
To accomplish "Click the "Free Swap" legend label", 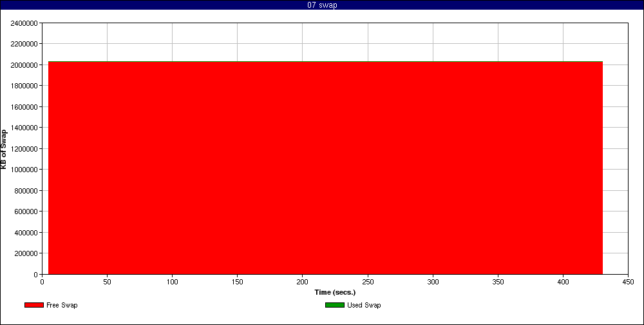I will coord(62,305).
